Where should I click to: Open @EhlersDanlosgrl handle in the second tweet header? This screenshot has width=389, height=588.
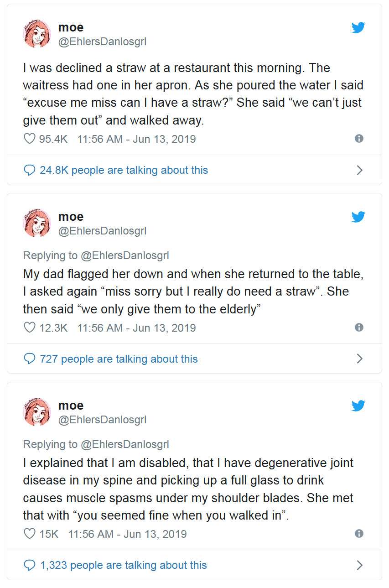(102, 231)
